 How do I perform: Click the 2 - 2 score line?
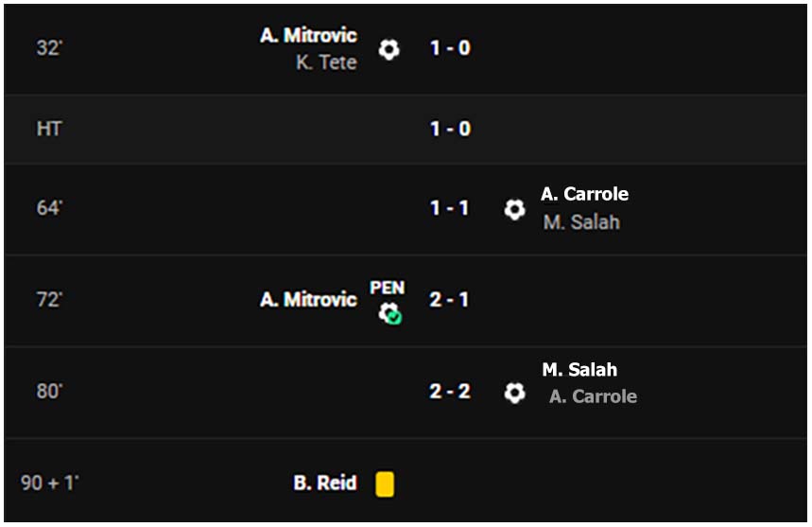450,392
